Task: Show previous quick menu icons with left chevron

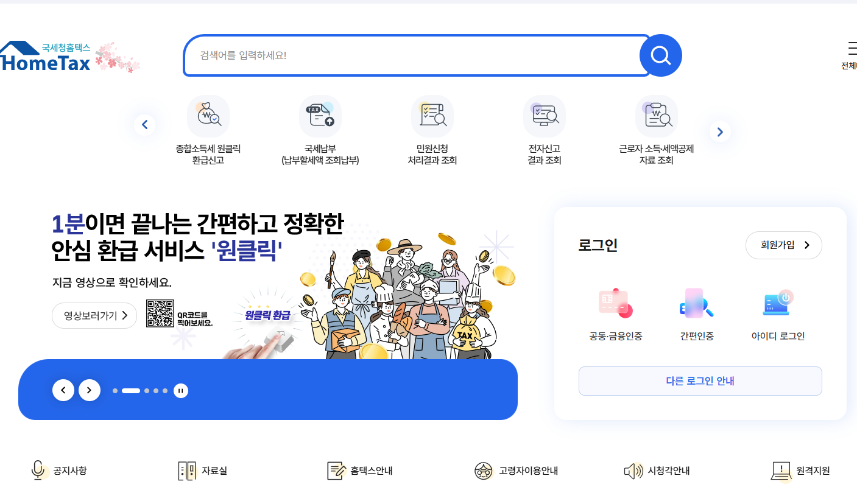Action: coord(145,125)
